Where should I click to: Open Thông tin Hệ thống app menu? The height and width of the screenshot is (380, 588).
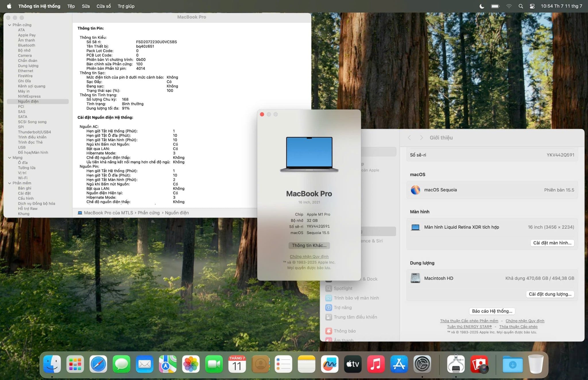pyautogui.click(x=39, y=6)
